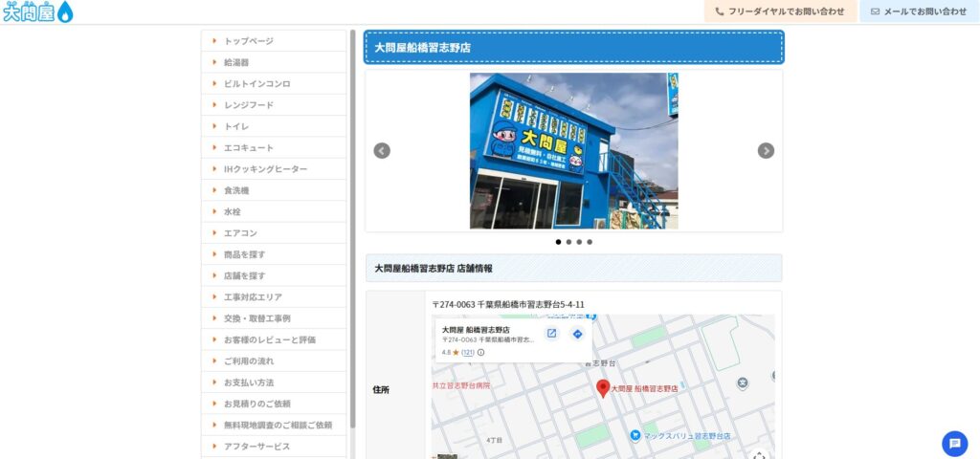
Task: Advance to the next slideshow photo
Action: click(766, 150)
